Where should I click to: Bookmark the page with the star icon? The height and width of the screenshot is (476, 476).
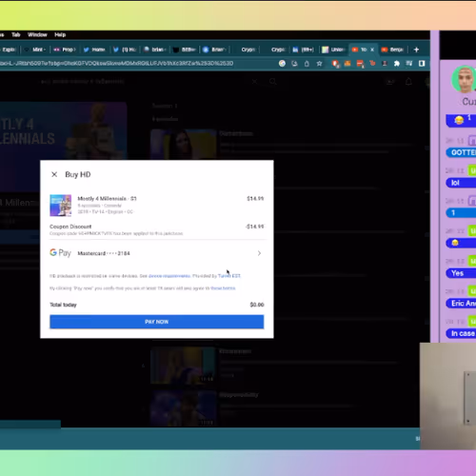click(319, 64)
